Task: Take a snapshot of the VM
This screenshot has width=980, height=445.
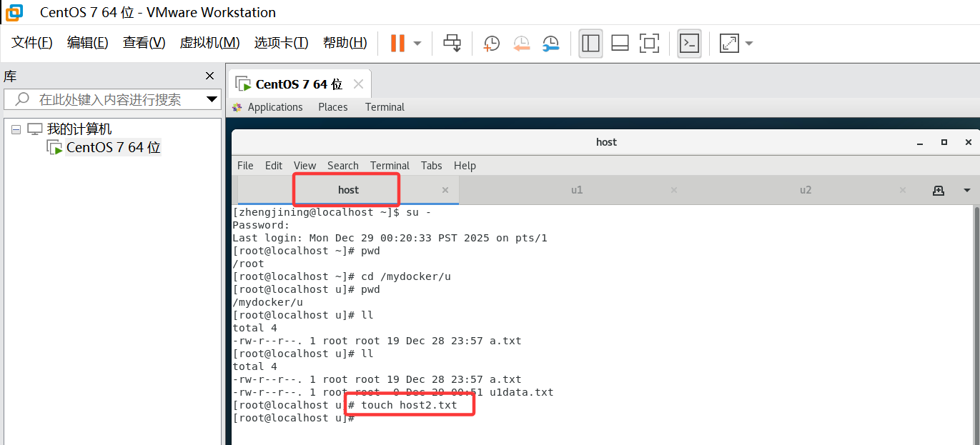Action: coord(491,44)
